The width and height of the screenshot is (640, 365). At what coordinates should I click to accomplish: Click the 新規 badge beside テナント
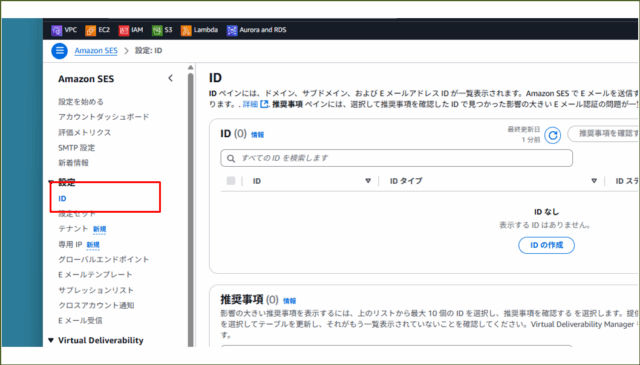coord(100,229)
